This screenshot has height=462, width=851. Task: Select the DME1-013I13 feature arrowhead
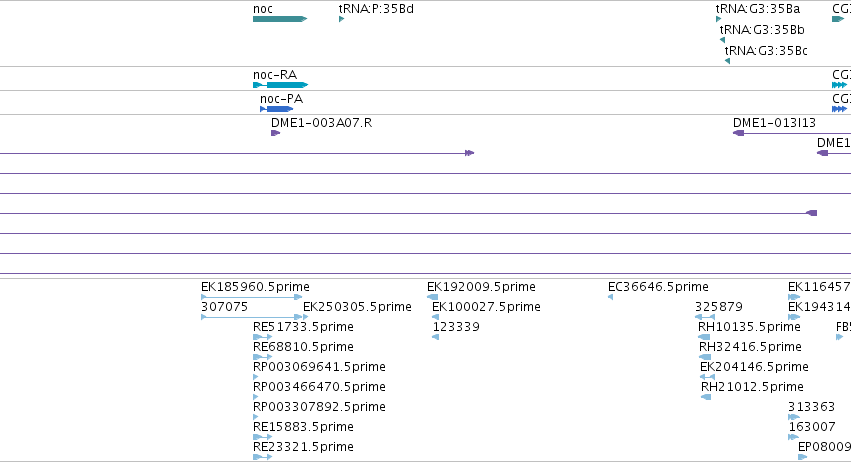pyautogui.click(x=739, y=133)
